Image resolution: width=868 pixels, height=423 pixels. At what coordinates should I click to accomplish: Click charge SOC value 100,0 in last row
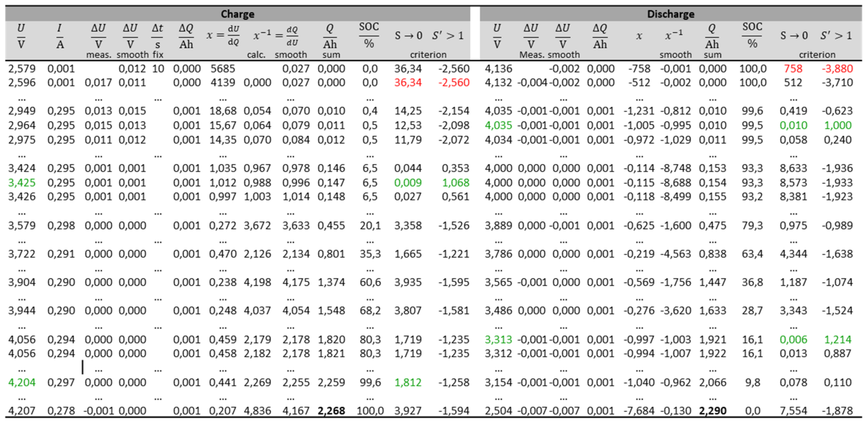(x=370, y=410)
